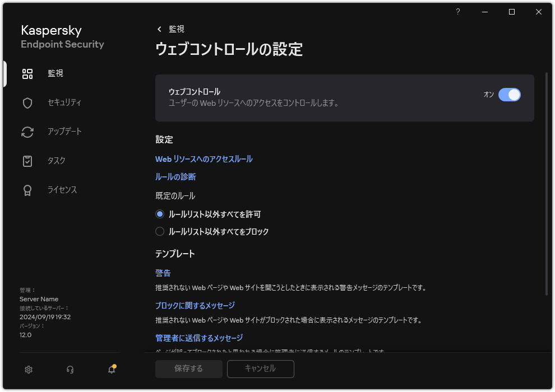
Task: Open Web リソースへのアクセスルール
Action: 203,159
